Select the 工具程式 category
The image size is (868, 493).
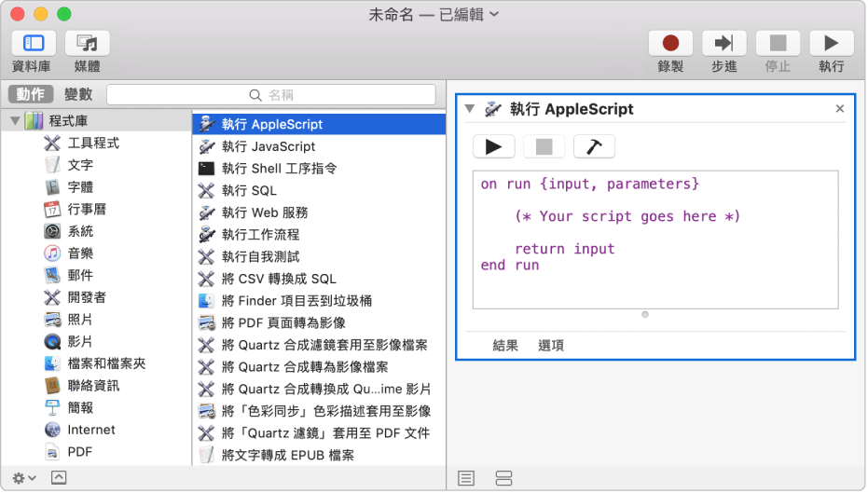point(93,143)
